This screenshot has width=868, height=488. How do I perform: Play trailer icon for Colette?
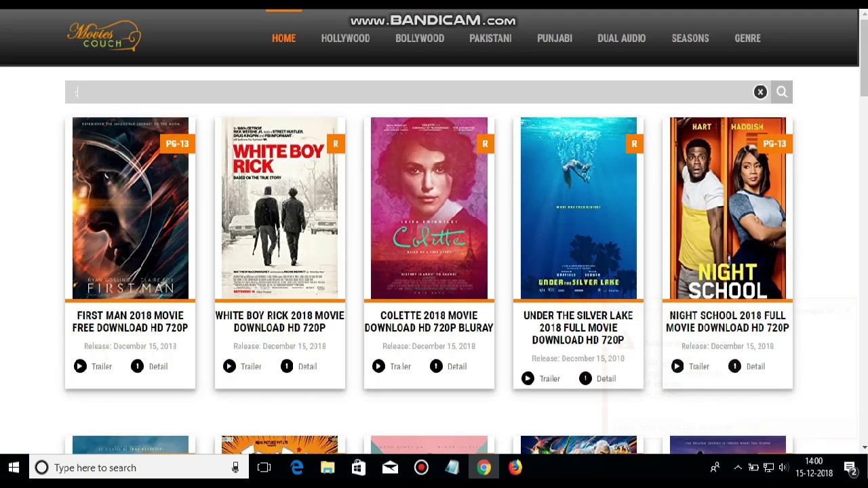pyautogui.click(x=378, y=366)
